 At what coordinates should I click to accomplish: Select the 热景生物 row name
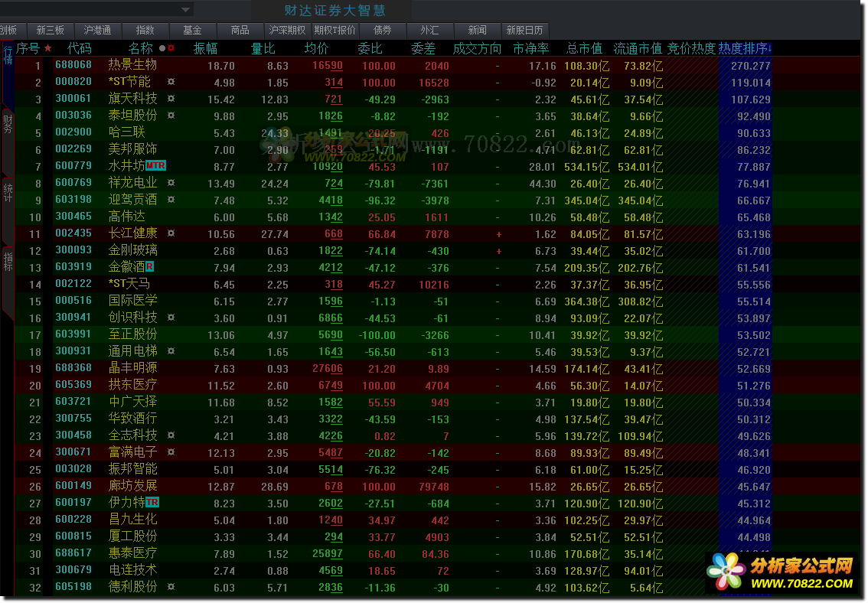click(133, 65)
